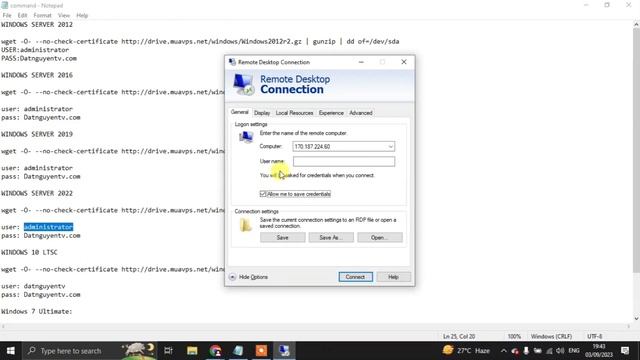The image size is (640, 360).
Task: Click the ENG language indicator
Action: coord(574,351)
